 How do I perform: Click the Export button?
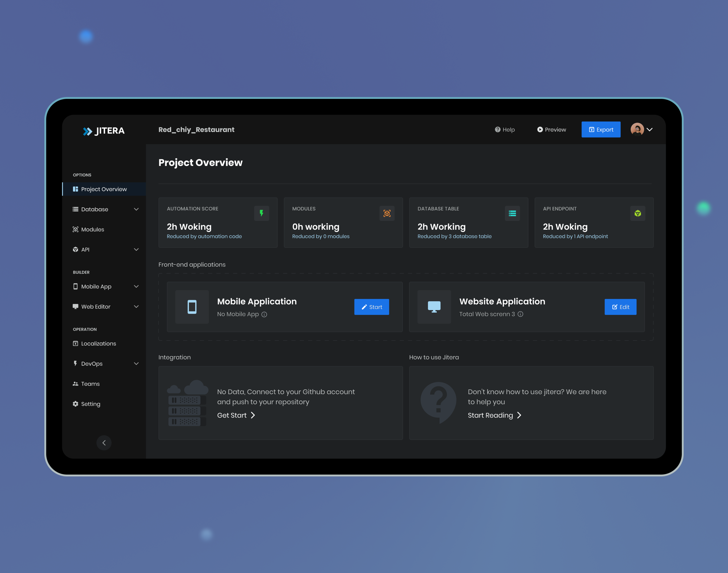coord(601,129)
